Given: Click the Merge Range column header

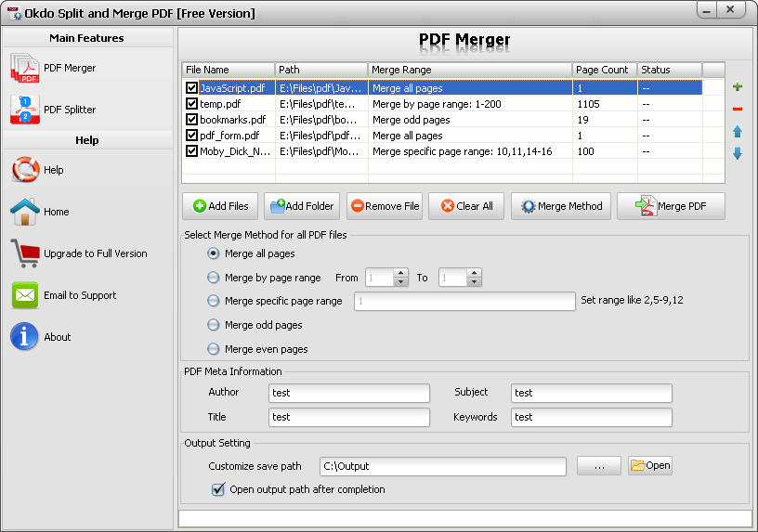Looking at the screenshot, I should tap(470, 70).
